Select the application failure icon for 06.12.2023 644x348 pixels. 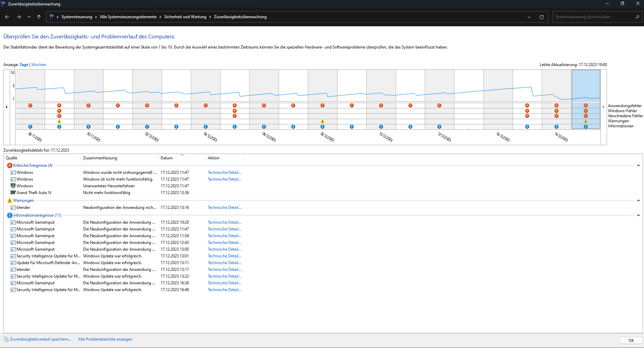click(264, 105)
